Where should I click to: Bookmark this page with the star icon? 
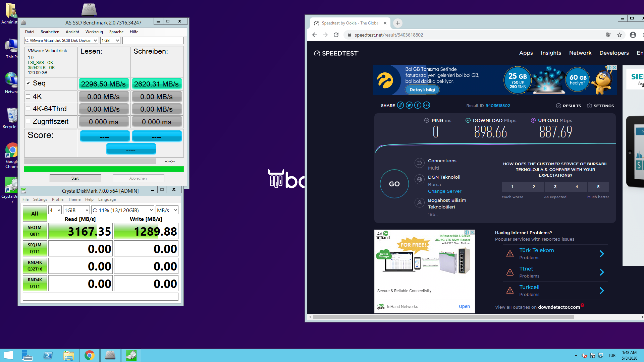click(620, 35)
